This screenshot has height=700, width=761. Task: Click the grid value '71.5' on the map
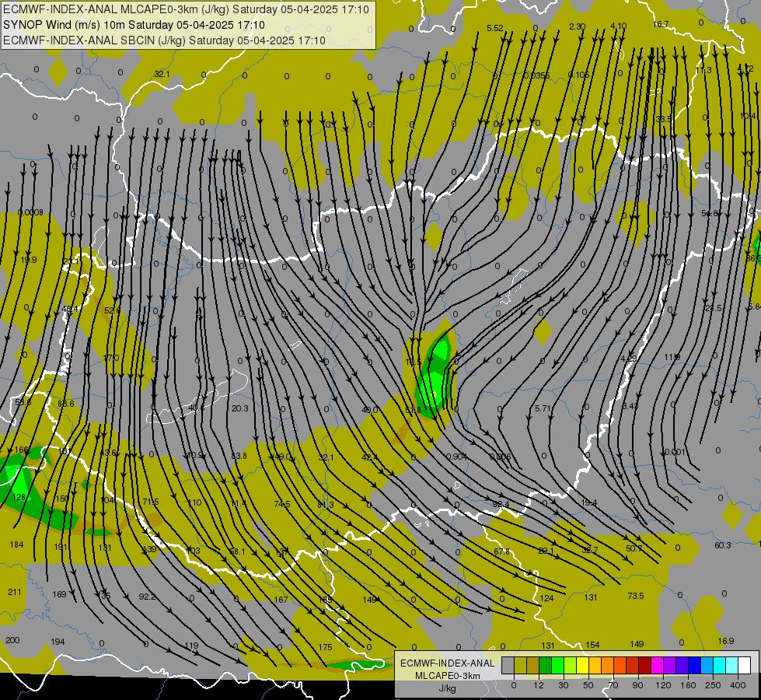(151, 502)
